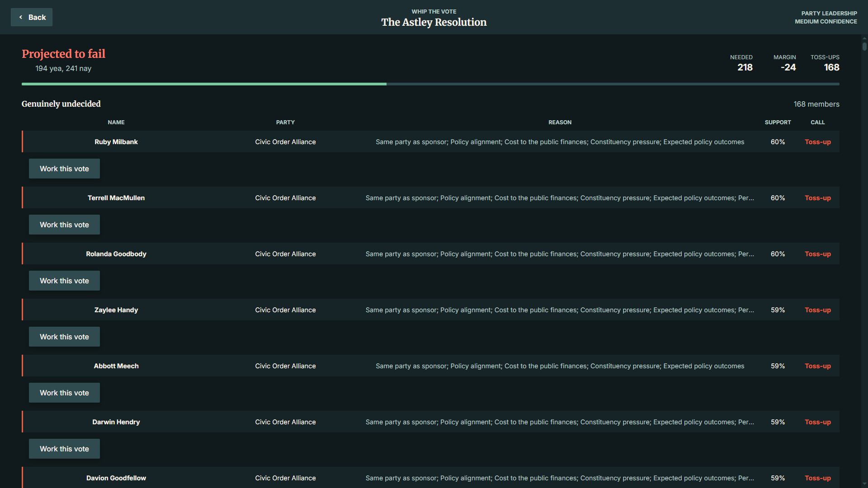Click the 59% support value for Abbott Meech

(778, 366)
